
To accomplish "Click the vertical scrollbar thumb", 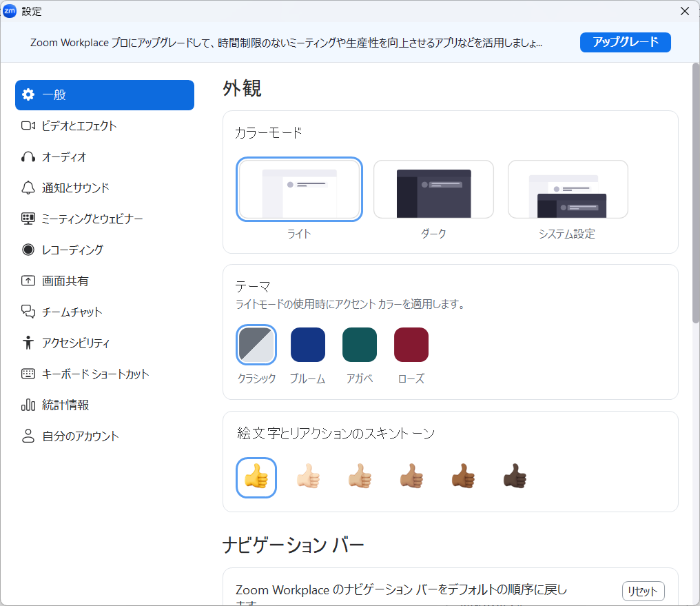I will point(696,193).
